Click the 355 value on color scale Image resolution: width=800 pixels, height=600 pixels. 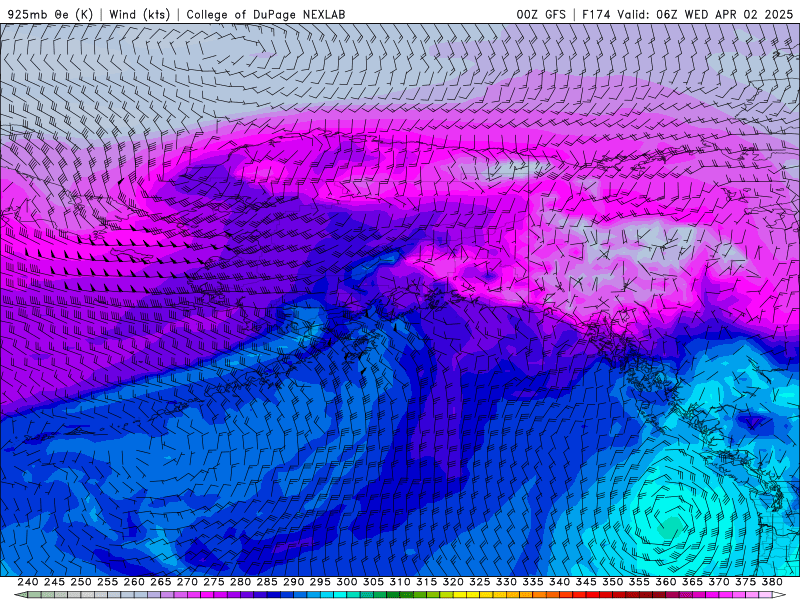(639, 582)
